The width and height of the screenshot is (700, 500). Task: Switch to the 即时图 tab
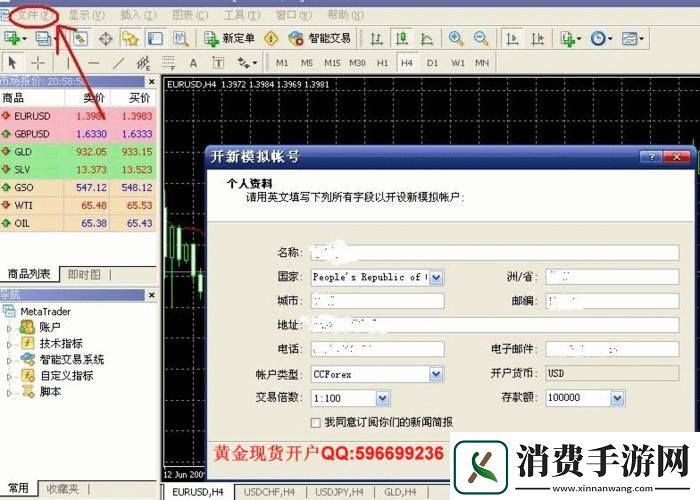click(84, 275)
